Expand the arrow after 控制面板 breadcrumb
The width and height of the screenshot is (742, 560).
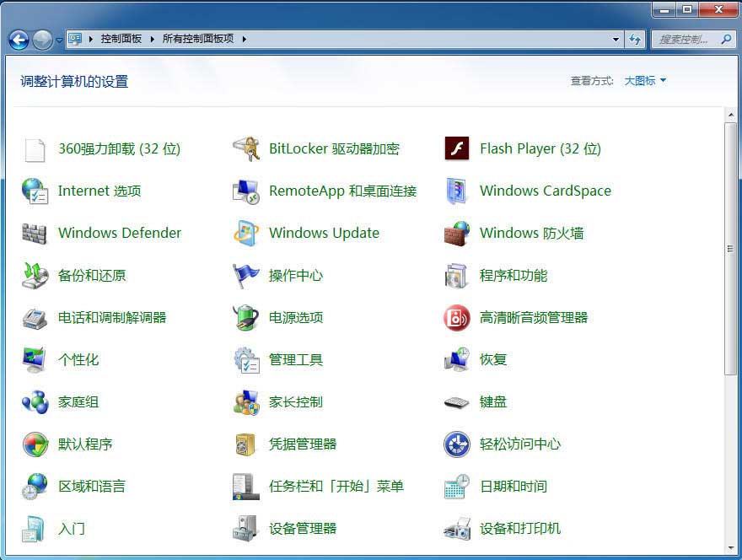pos(153,39)
